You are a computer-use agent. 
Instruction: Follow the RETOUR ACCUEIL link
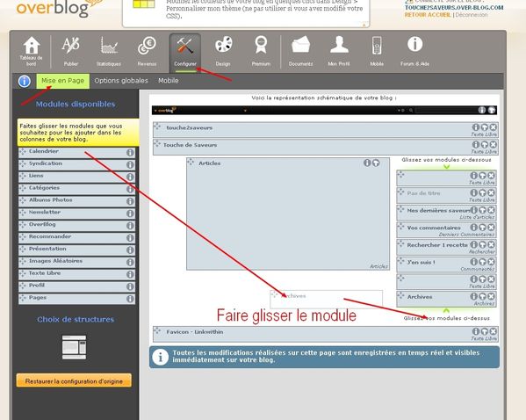point(428,15)
